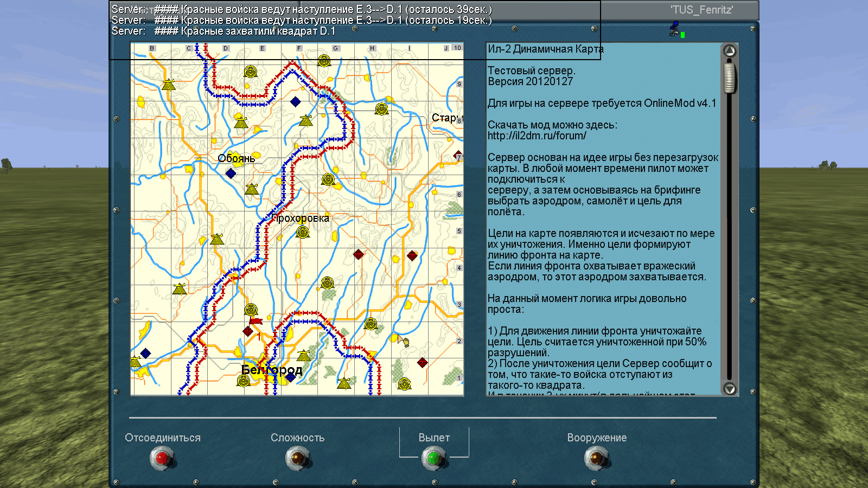Click the olive aircraft marker in the map's northwest corner
Image resolution: width=868 pixels, height=488 pixels.
[169, 85]
